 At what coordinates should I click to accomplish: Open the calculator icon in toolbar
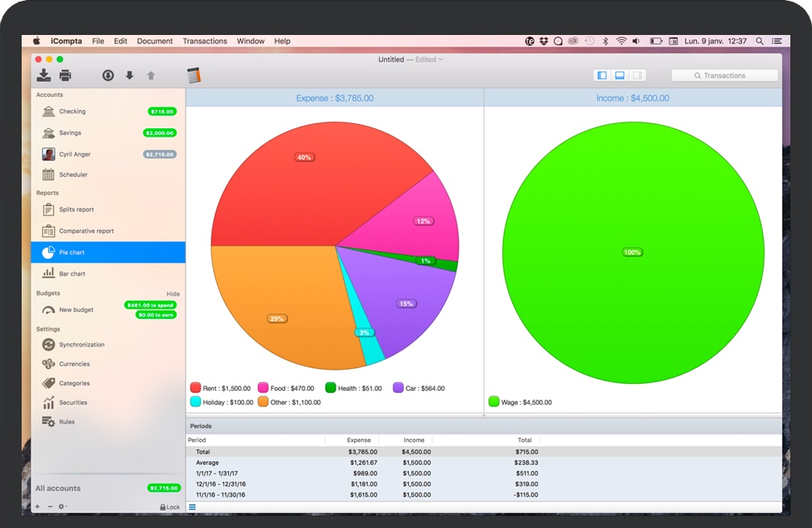tap(194, 76)
